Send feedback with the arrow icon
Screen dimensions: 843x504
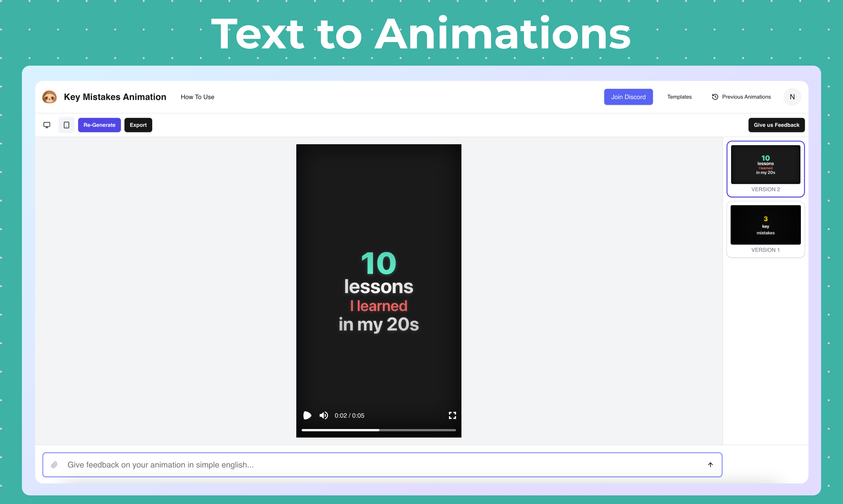click(x=710, y=465)
